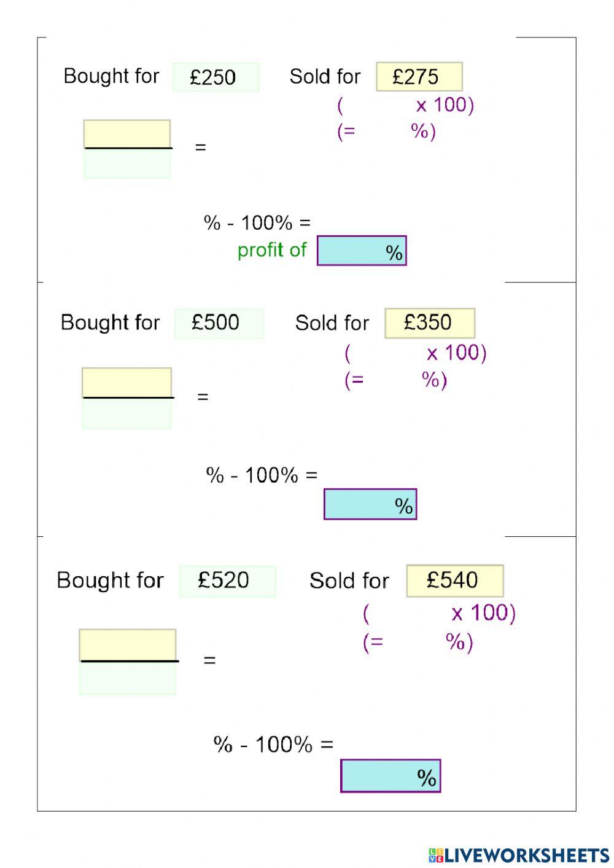The image size is (614, 868).
Task: Click the 'Sold for' label next to £350
Action: 332,323
